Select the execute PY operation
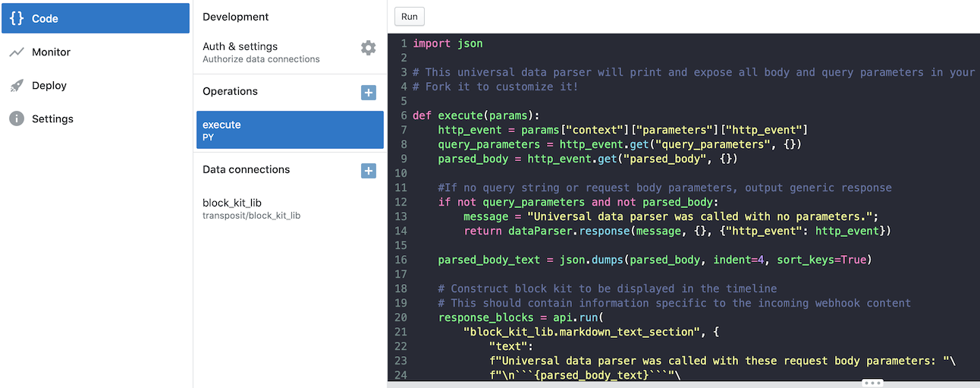Screen dimensions: 980x388 pyautogui.click(x=290, y=130)
